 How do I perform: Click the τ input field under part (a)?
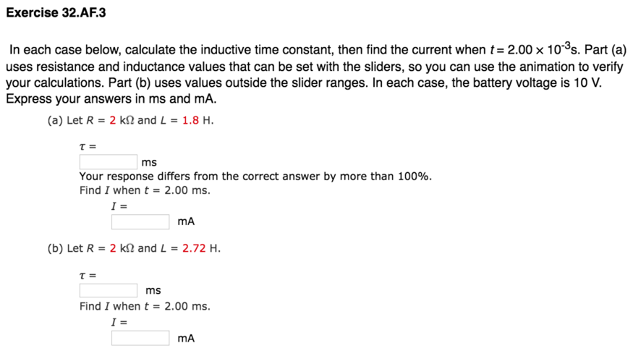coord(108,161)
